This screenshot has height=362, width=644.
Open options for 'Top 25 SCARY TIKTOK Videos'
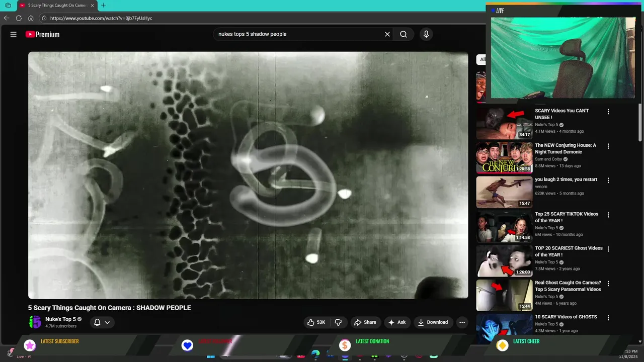(x=608, y=215)
